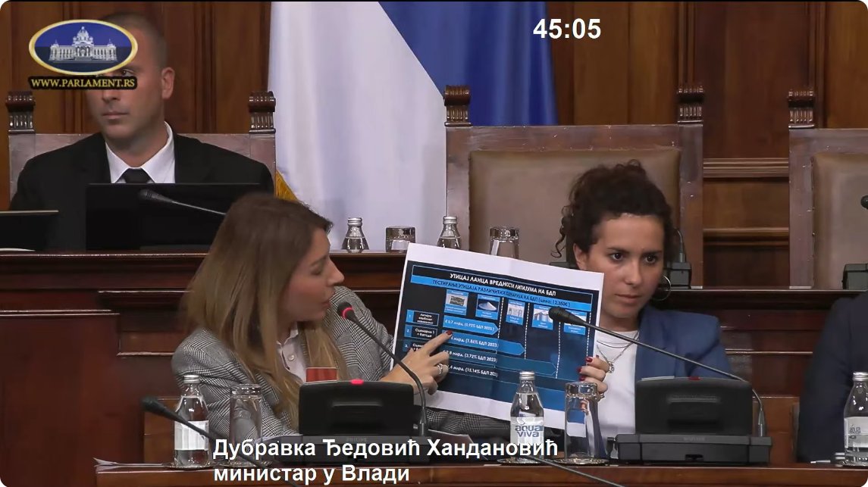Open the WWW.PARLAMENT.RS website label
The width and height of the screenshot is (868, 487).
pos(83,83)
